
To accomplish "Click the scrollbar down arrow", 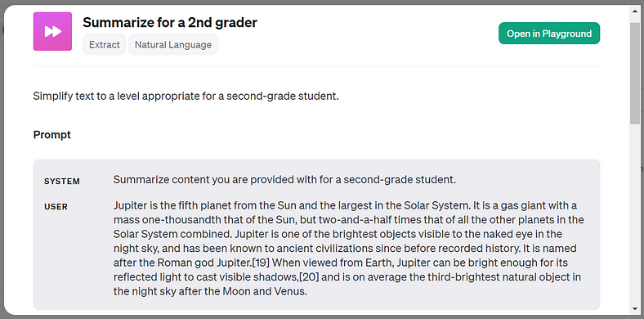I will pyautogui.click(x=634, y=308).
